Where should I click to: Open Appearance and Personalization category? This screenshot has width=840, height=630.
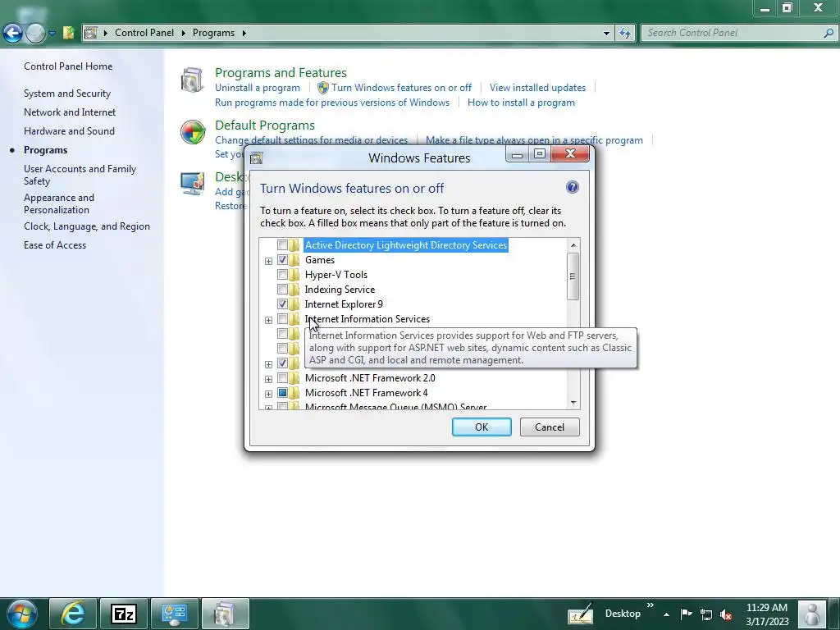[59, 203]
